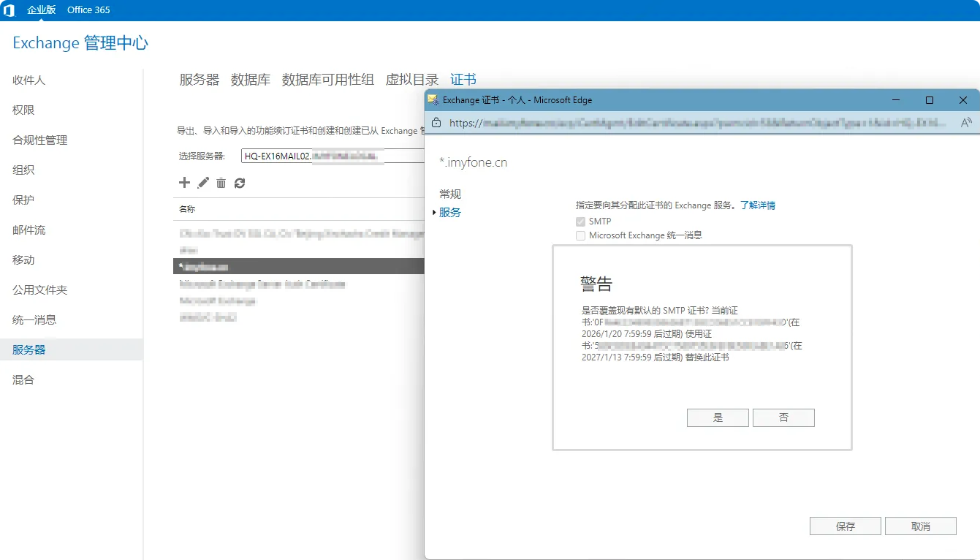Screen dimensions: 980x560
Task: Click the Office logo icon in top bar
Action: [10, 10]
